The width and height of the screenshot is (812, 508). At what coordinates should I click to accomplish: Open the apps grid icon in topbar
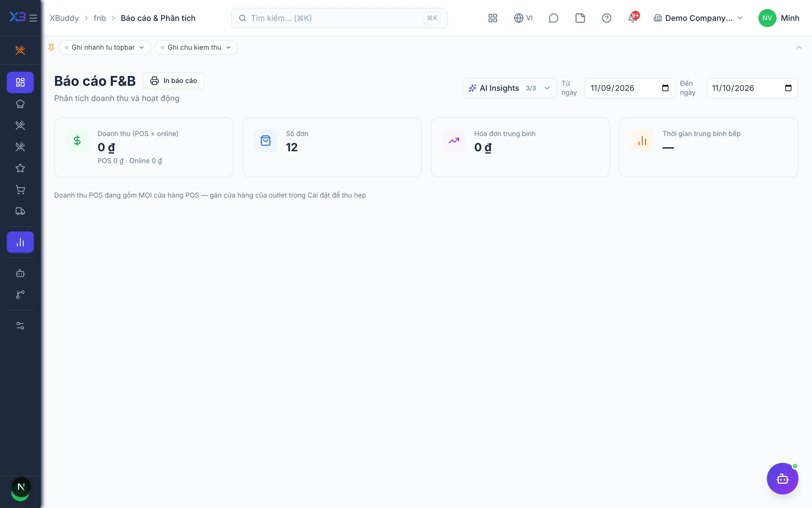click(493, 18)
